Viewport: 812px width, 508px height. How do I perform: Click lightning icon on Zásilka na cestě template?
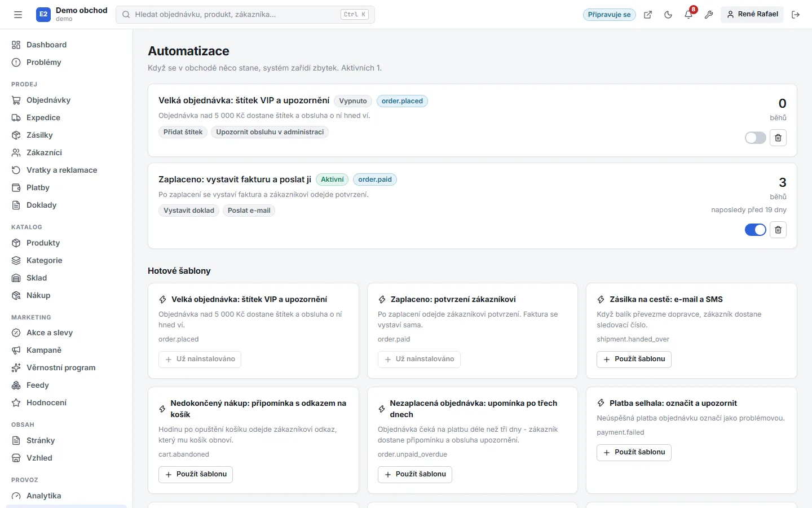coord(601,300)
